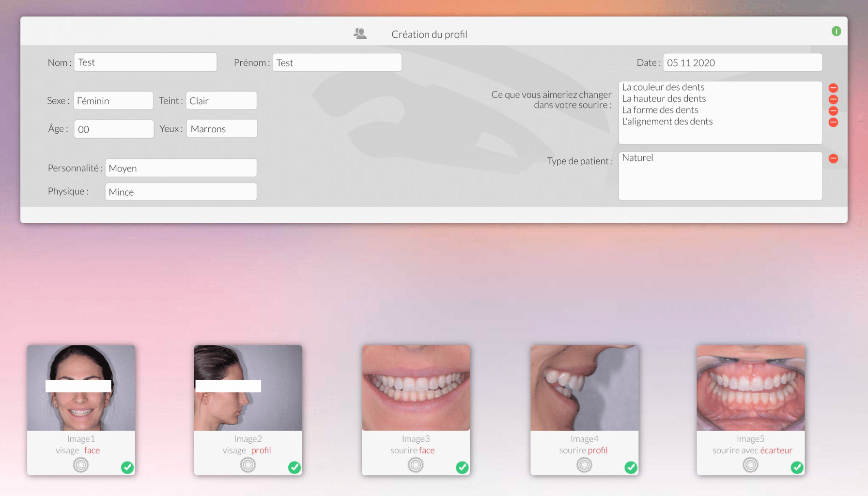Toggle the green checkmark on Image4
Image resolution: width=868 pixels, height=496 pixels.
pyautogui.click(x=631, y=467)
